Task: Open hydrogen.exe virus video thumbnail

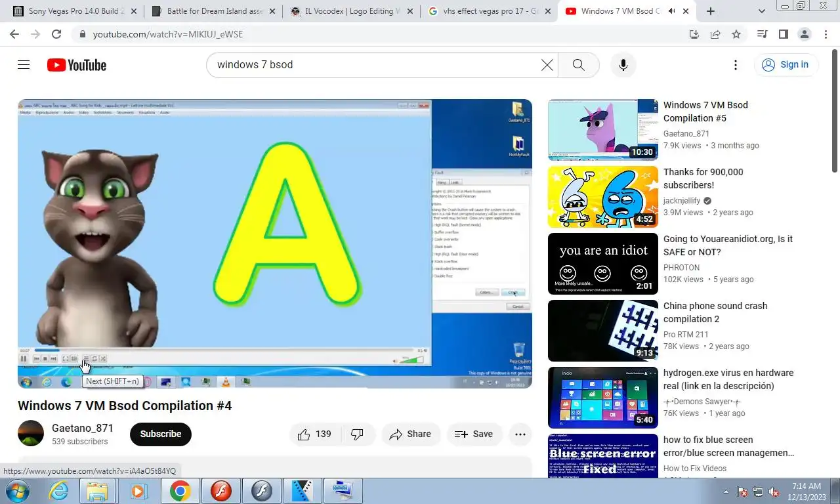Action: click(x=603, y=398)
